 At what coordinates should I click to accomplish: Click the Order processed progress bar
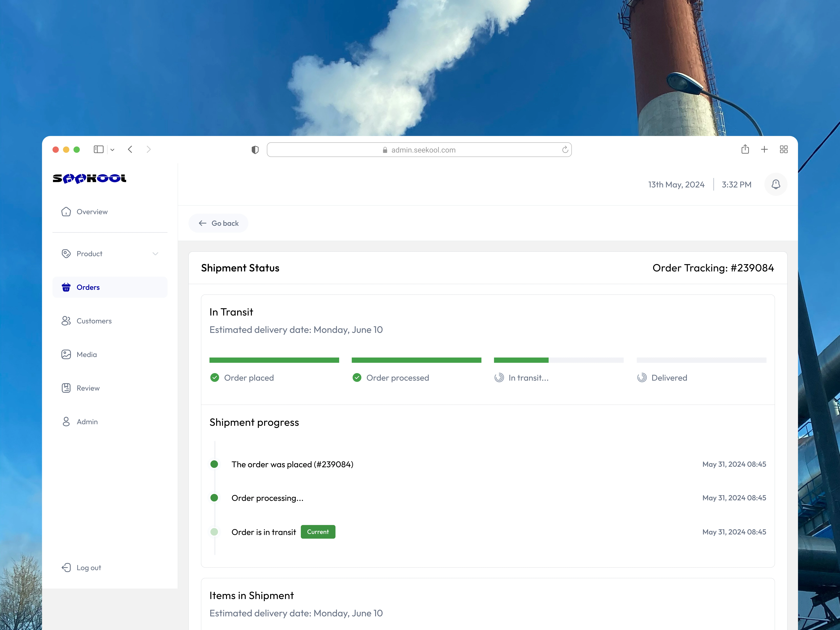point(417,360)
